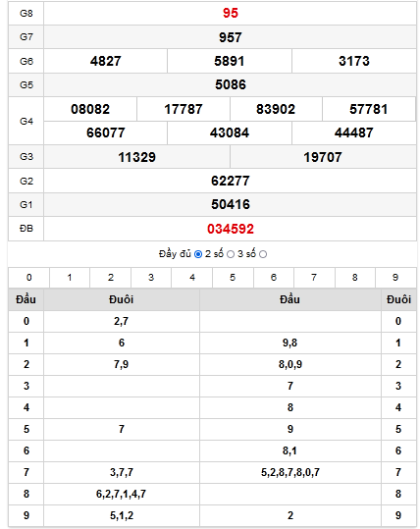
Task: Choose digit 3 in the number filter row
Action: point(151,278)
